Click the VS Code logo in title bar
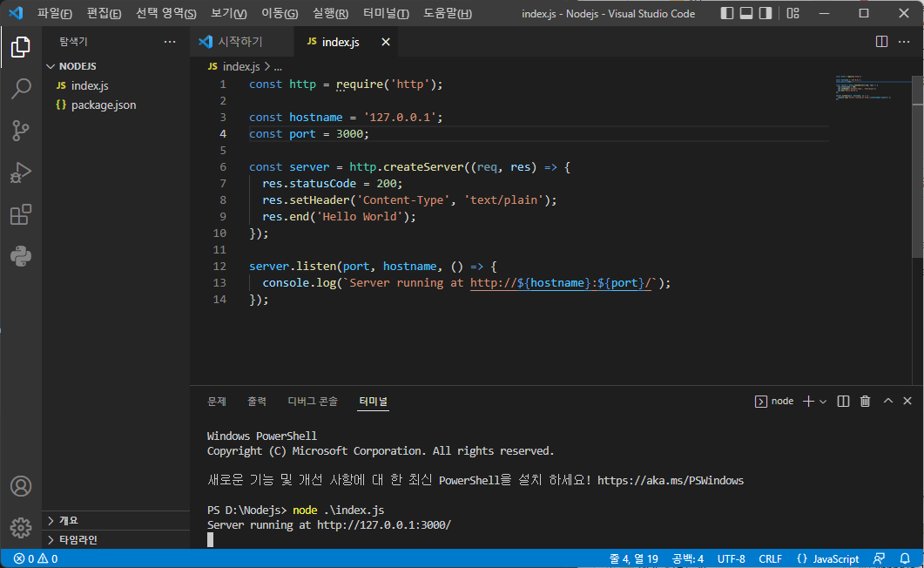924x568 pixels. click(x=16, y=13)
